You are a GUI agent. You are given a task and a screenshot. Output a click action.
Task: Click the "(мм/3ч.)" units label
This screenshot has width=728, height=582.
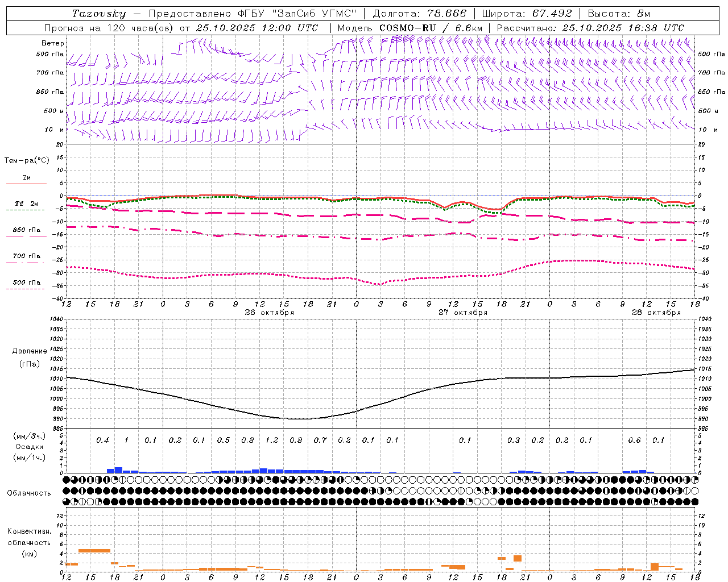[30, 436]
